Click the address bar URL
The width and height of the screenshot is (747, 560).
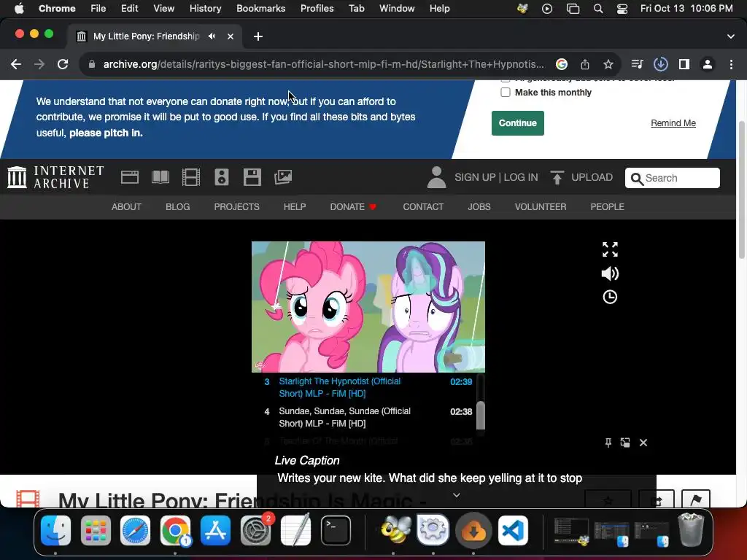pos(323,64)
